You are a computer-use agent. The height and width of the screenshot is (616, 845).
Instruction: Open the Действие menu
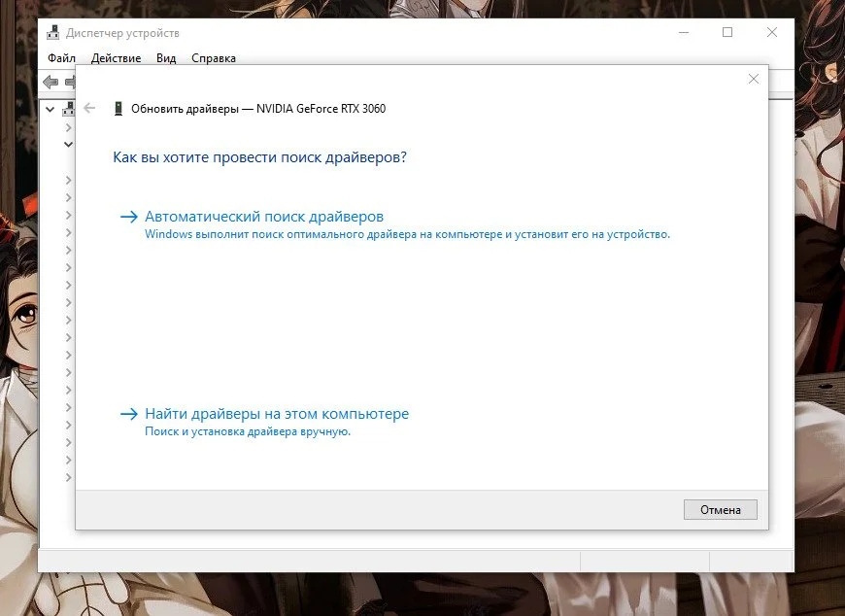tap(116, 58)
